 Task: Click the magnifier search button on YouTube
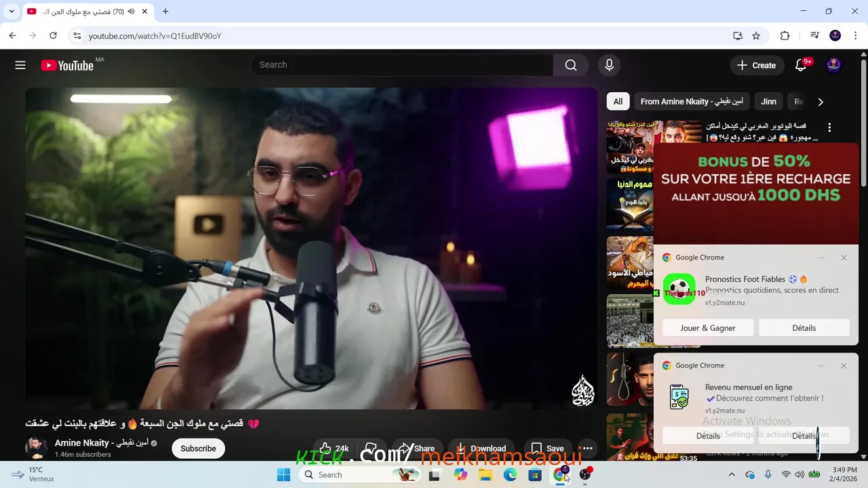pyautogui.click(x=571, y=65)
